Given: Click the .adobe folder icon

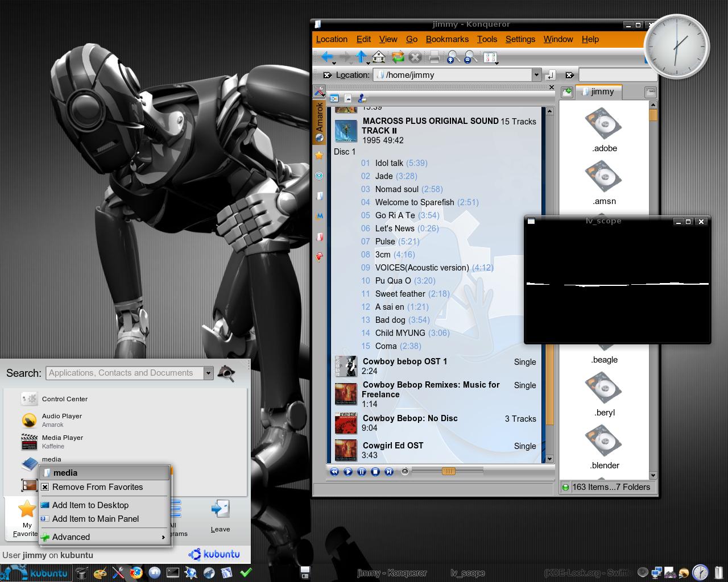Looking at the screenshot, I should point(604,124).
